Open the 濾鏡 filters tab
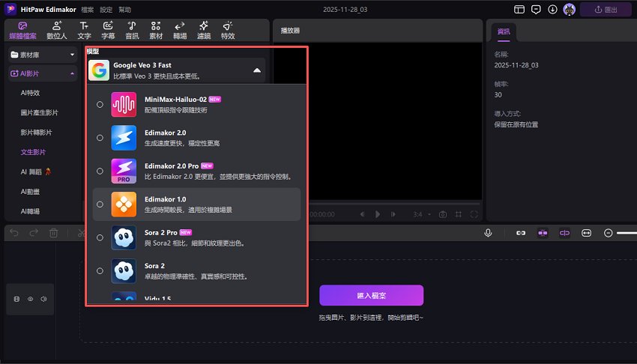637x364 pixels. point(204,31)
